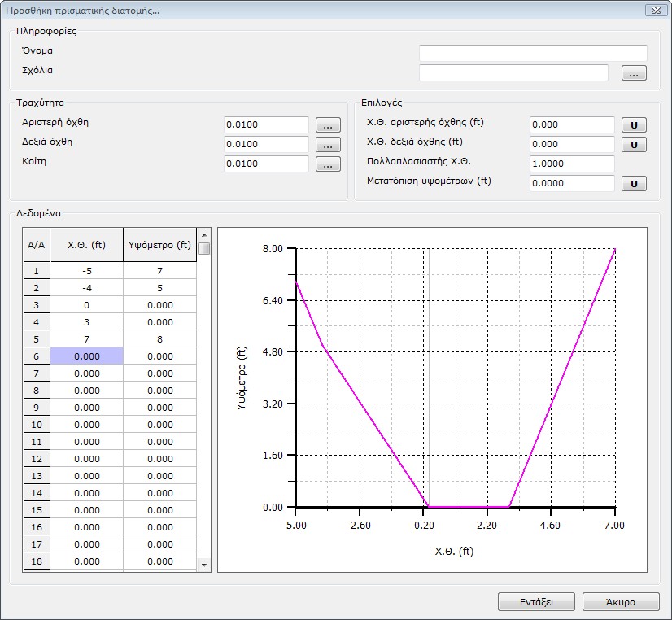Click the U button for Χ.Θ. αριστερής όχθης
672x620 pixels.
click(x=634, y=125)
